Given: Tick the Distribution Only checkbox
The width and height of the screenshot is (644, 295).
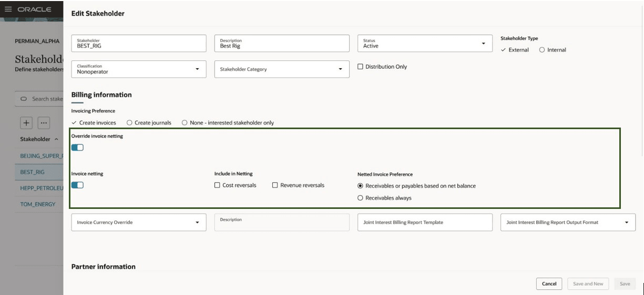Looking at the screenshot, I should (x=360, y=67).
